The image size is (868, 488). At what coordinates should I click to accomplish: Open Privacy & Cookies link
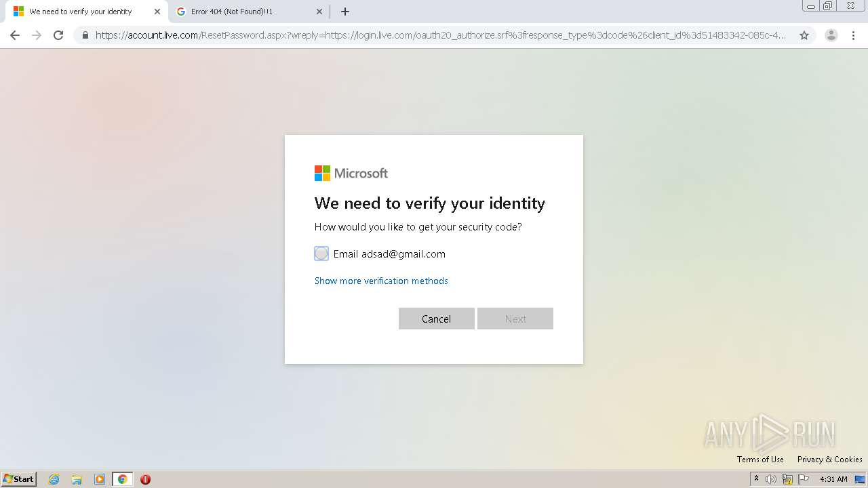click(830, 460)
